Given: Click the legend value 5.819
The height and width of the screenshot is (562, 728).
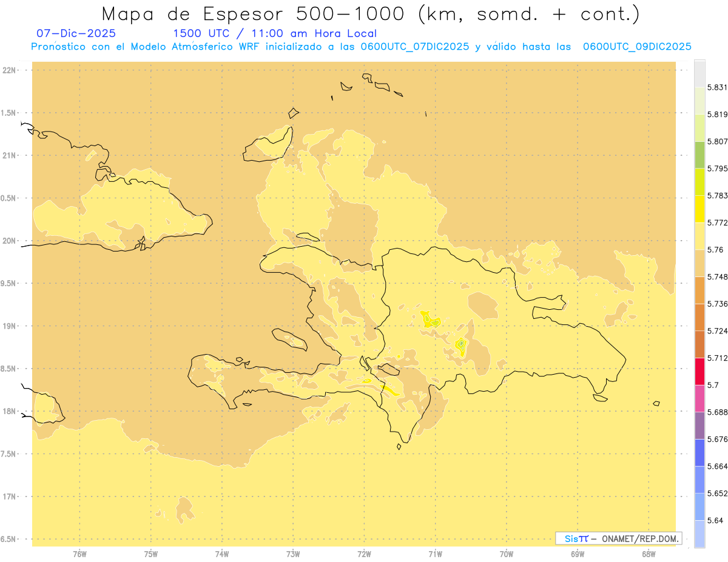Looking at the screenshot, I should click(718, 115).
